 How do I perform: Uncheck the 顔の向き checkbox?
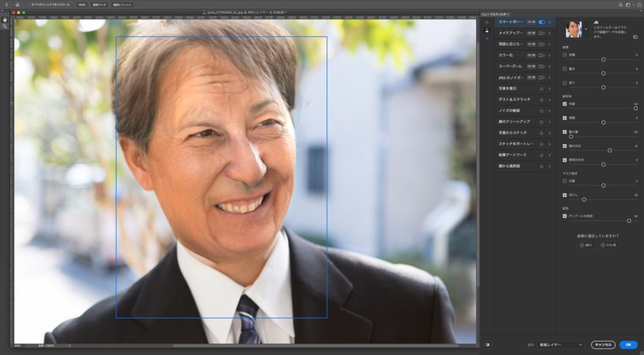pos(565,146)
